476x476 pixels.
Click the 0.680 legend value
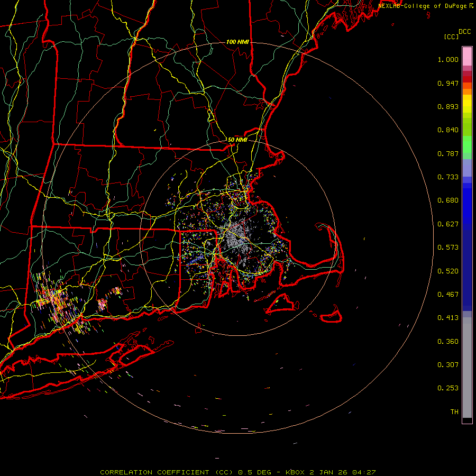click(x=448, y=200)
